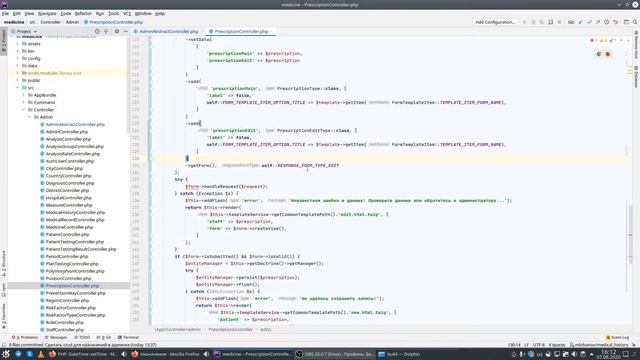Viewport: 640px width, 360px height.
Task: Open KDE application launcher
Action: point(6,354)
